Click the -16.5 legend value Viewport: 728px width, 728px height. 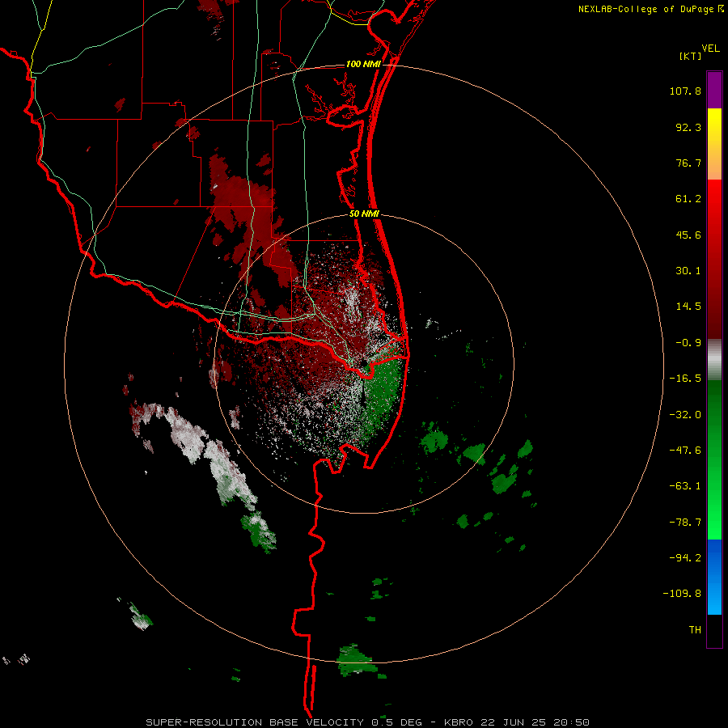(x=685, y=379)
